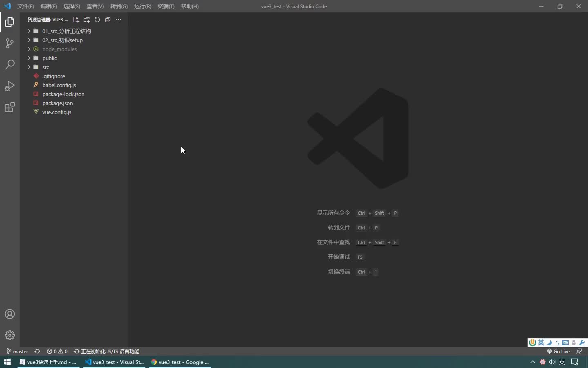Click the JS/TS initializing status item
This screenshot has height=368, width=588.
(x=107, y=351)
